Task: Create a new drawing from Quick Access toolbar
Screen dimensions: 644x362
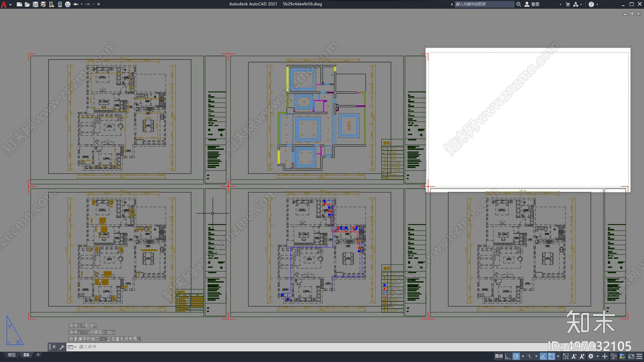Action: [19, 4]
